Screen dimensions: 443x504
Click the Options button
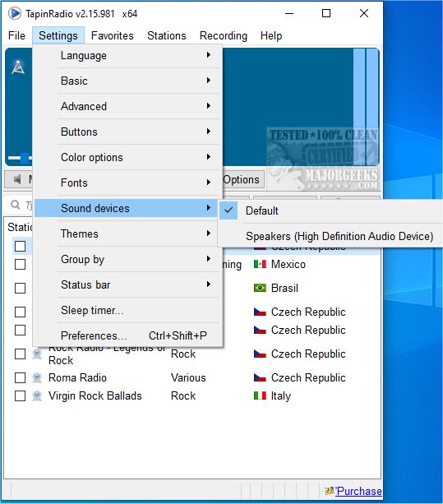242,179
